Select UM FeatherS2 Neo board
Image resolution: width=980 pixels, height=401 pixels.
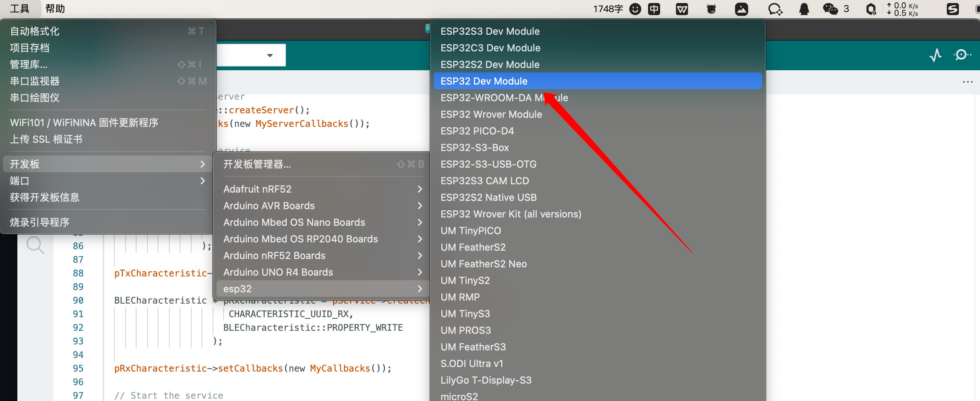click(x=598, y=264)
